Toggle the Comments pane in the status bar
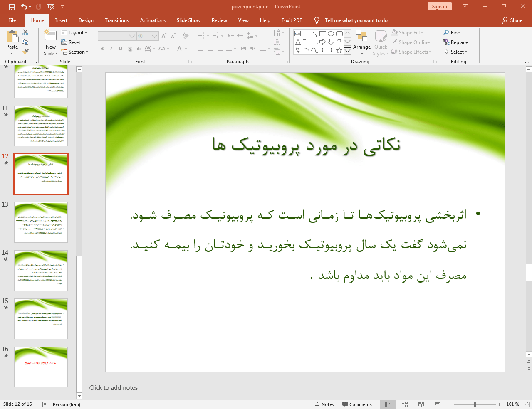This screenshot has height=409, width=532. (x=357, y=404)
